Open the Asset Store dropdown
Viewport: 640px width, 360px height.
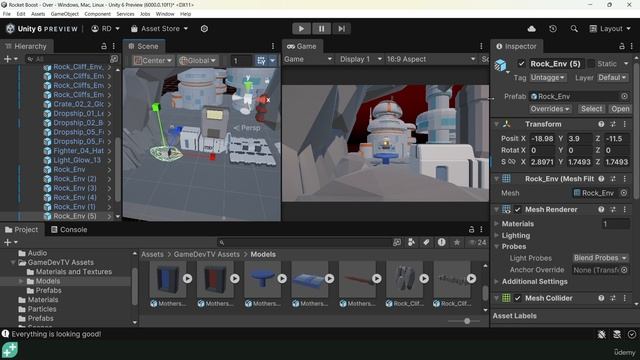(x=159, y=29)
